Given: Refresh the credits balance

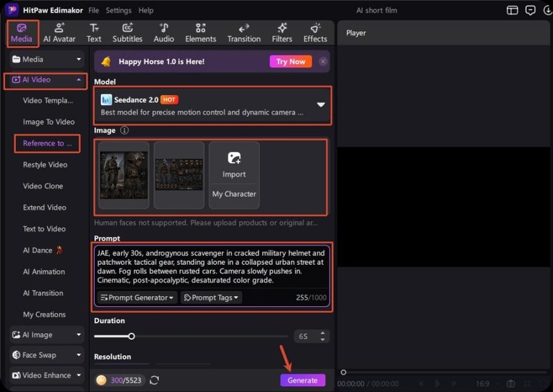Looking at the screenshot, I should click(x=154, y=380).
